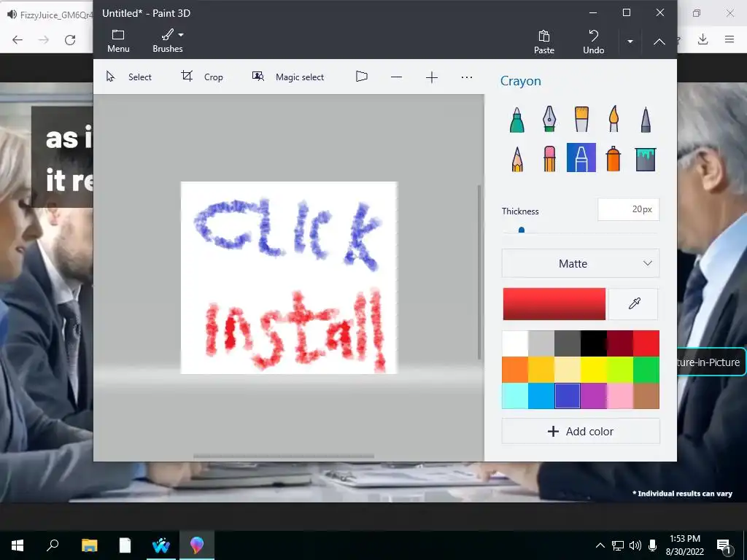Go back in the browser window
The height and width of the screenshot is (560, 747).
[x=18, y=40]
